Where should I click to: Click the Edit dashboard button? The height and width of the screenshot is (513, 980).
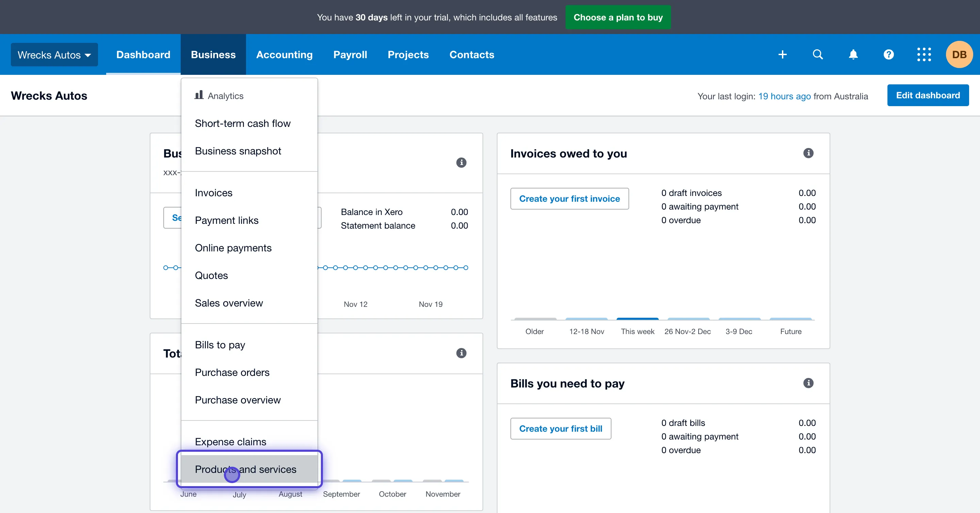point(928,95)
